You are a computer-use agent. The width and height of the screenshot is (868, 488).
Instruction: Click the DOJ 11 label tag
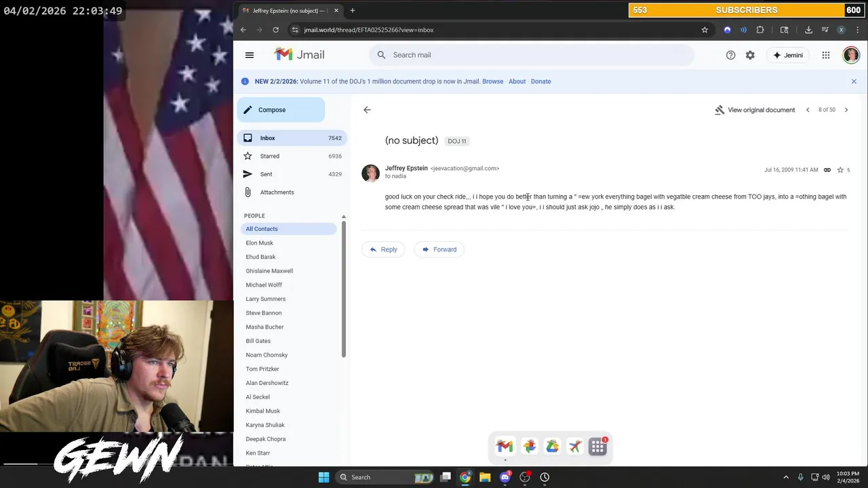[x=457, y=141]
